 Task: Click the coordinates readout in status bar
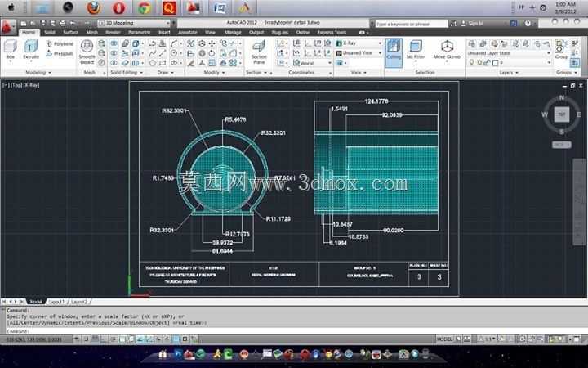click(33, 339)
